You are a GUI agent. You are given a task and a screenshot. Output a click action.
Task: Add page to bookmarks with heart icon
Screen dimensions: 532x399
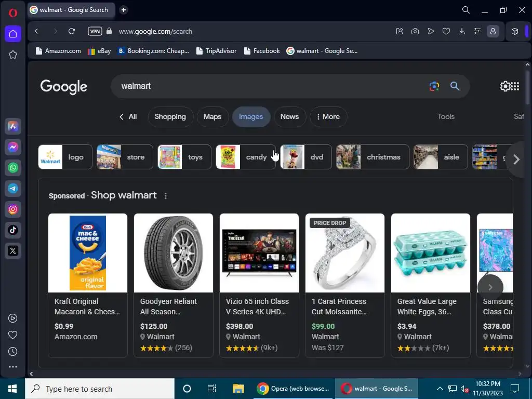[x=446, y=31]
